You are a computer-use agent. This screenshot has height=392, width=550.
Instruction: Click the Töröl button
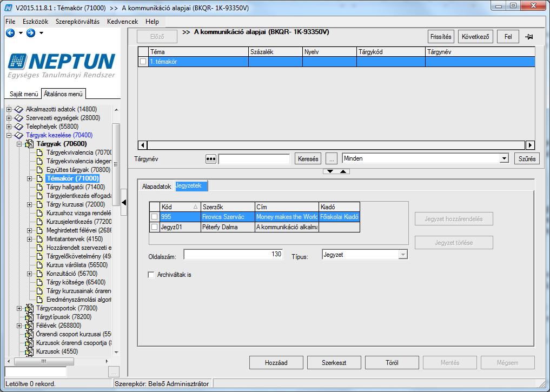392,363
